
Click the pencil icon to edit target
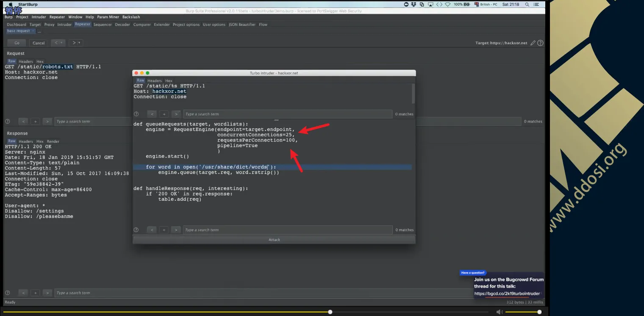click(x=533, y=43)
